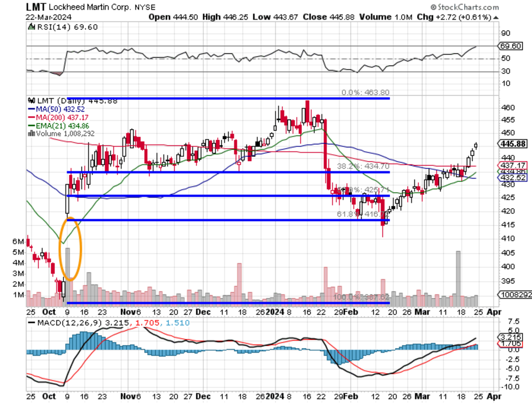Click the Dec label on the bottom date axis

(x=203, y=311)
